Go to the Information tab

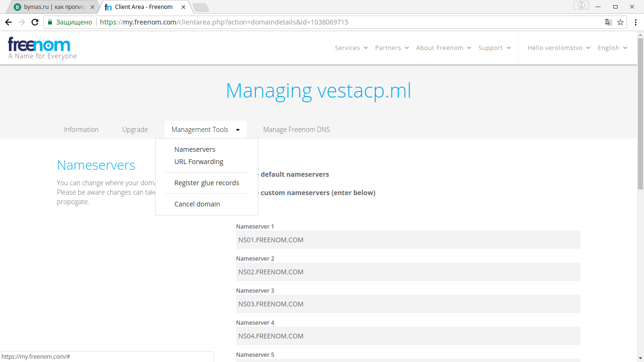coord(81,130)
